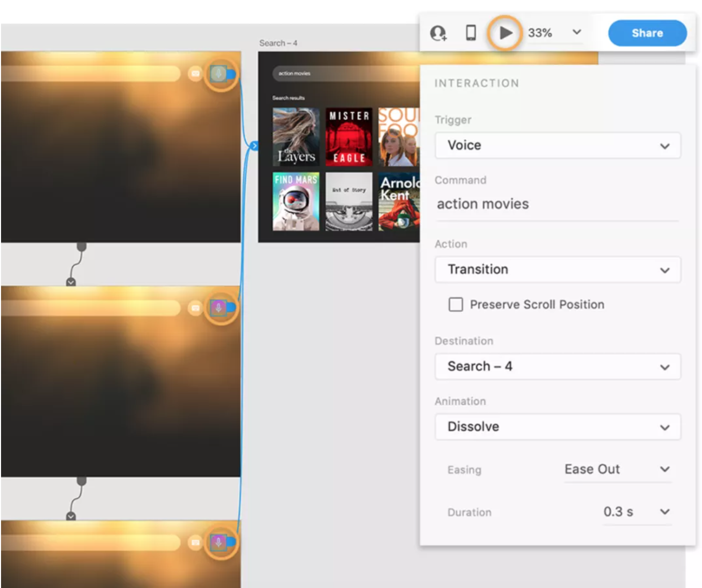Select the Arnold Kent movie poster
The image size is (702, 588).
click(x=399, y=201)
